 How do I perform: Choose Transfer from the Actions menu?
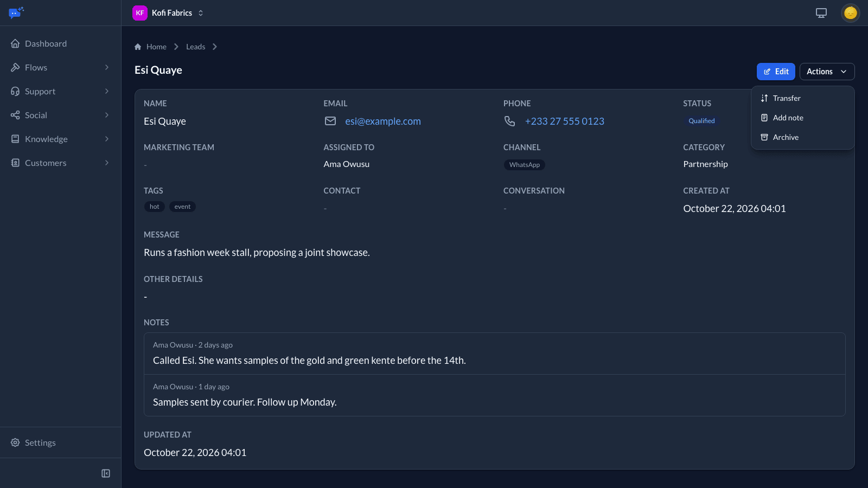coord(803,98)
